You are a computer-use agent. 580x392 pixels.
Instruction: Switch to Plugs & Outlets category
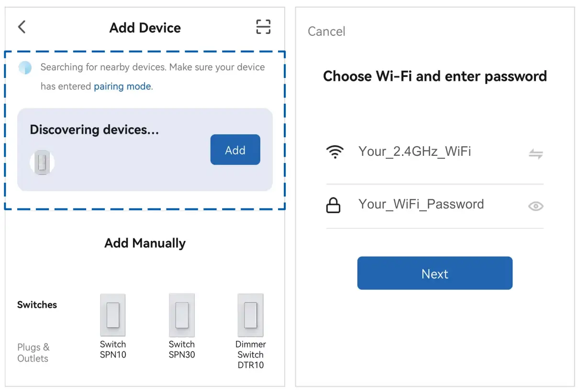click(33, 353)
